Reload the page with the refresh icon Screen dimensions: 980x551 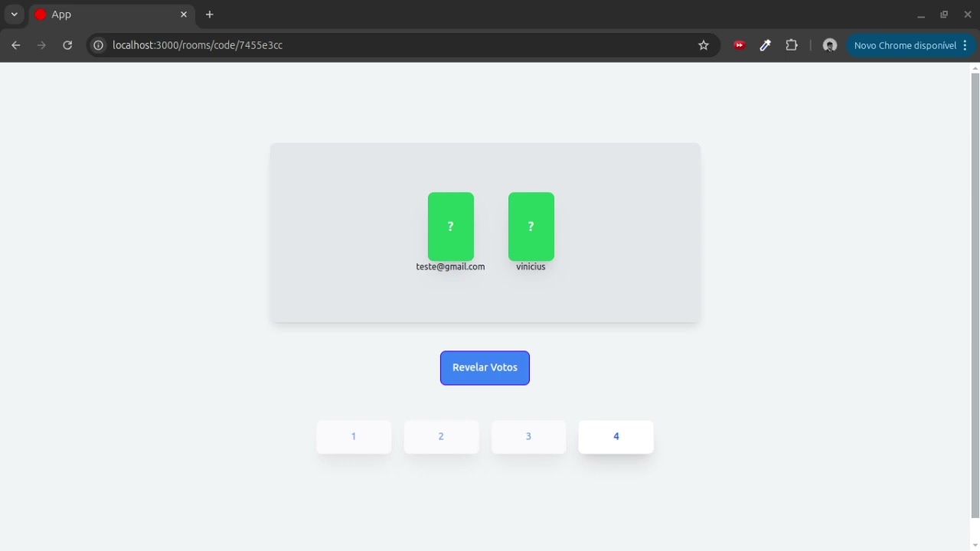67,45
